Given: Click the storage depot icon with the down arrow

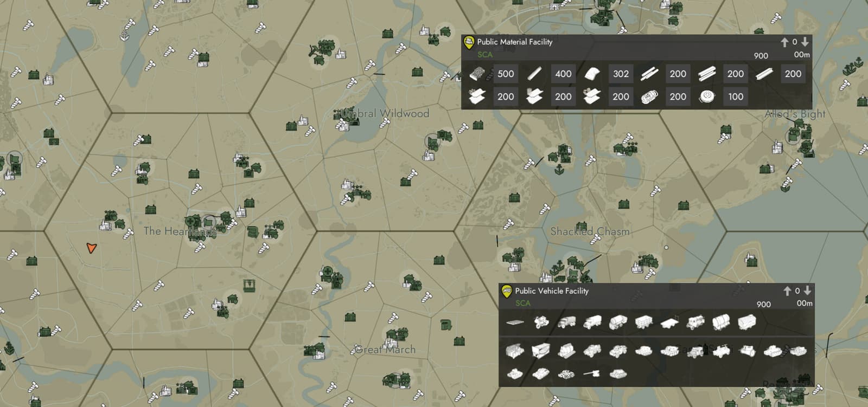Looking at the screenshot, I should 249,285.
